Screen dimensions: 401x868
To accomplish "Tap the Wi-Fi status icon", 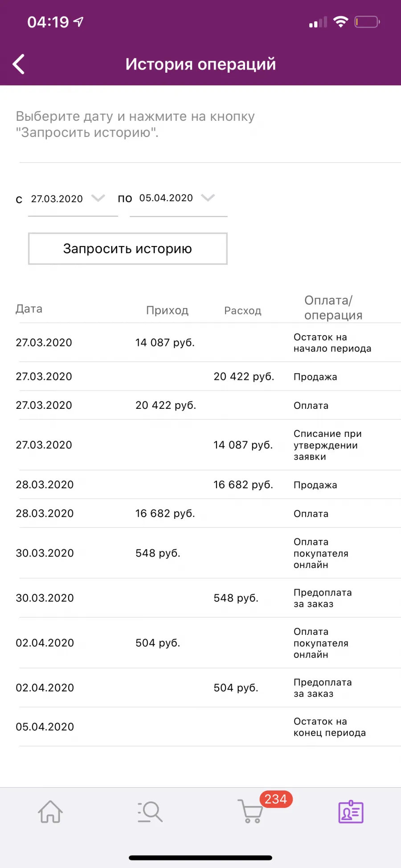I will 341,21.
